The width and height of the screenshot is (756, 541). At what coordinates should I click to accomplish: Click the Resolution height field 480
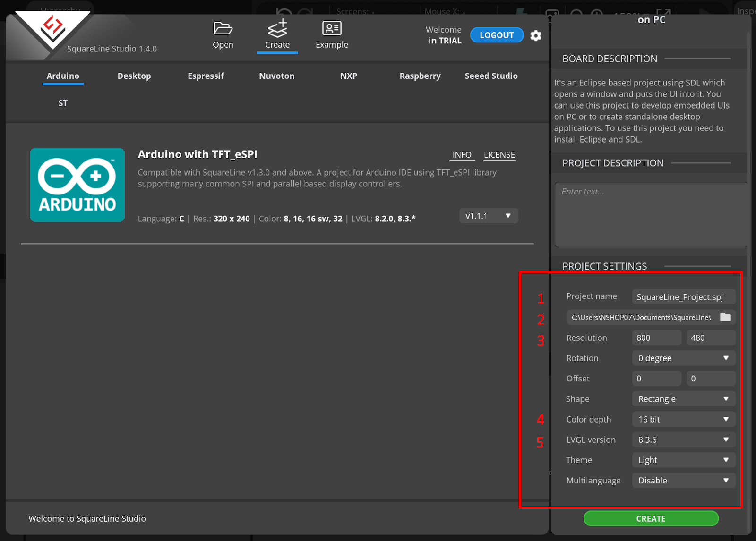point(711,338)
